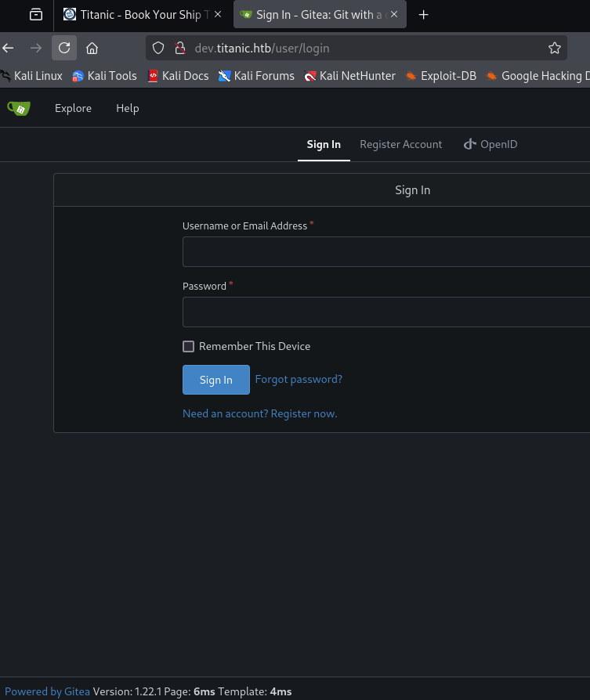Open the Help menu item
Viewport: 590px width, 700px height.
(x=127, y=108)
